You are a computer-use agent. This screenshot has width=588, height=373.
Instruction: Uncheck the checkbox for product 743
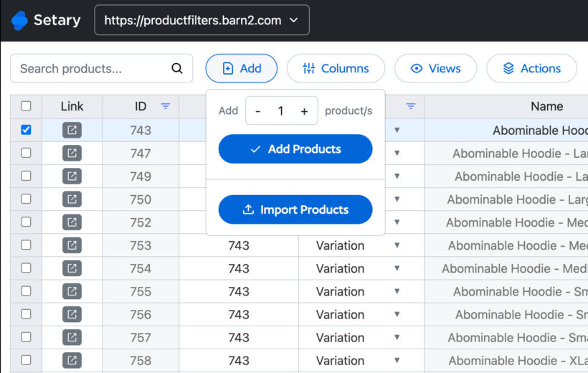click(x=27, y=130)
